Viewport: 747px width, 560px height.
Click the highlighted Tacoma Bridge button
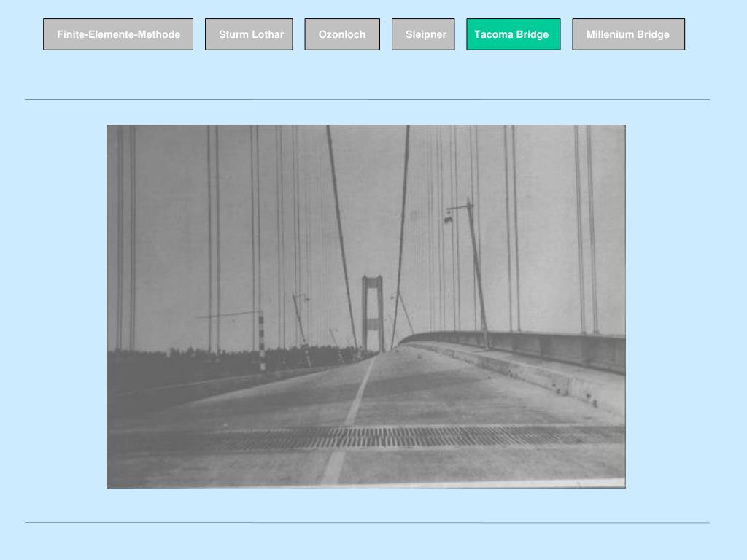514,34
